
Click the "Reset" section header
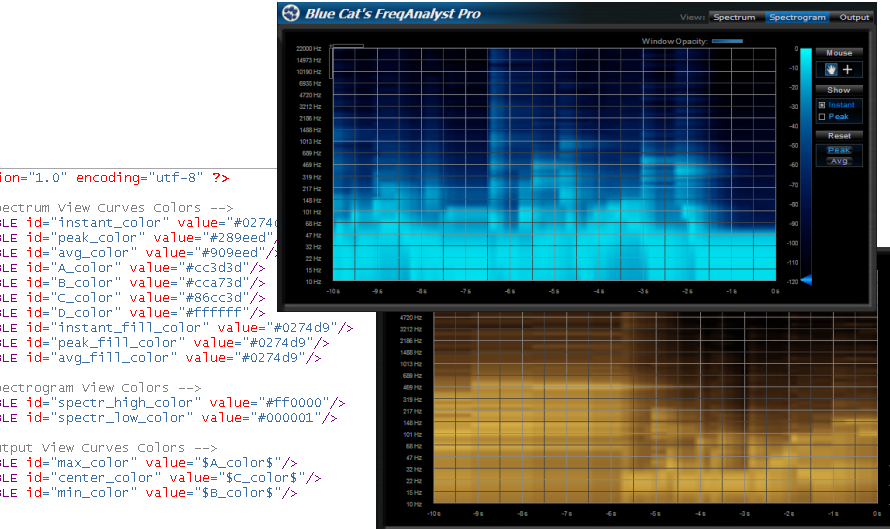[839, 136]
